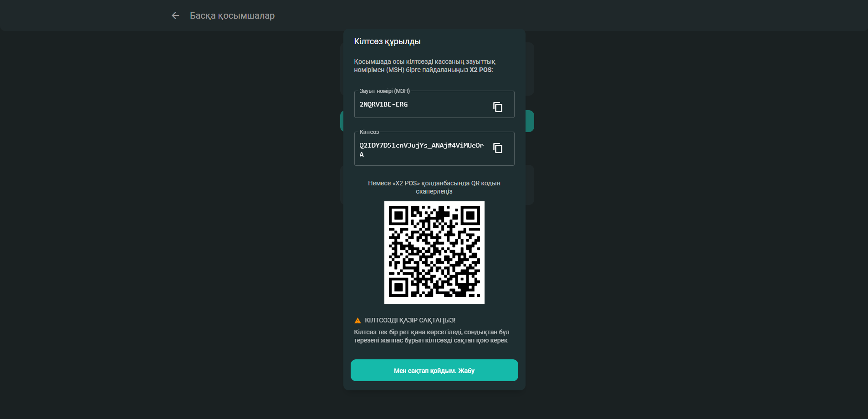Copy the generated Кілтсөз password
Image resolution: width=868 pixels, height=419 pixels.
498,148
